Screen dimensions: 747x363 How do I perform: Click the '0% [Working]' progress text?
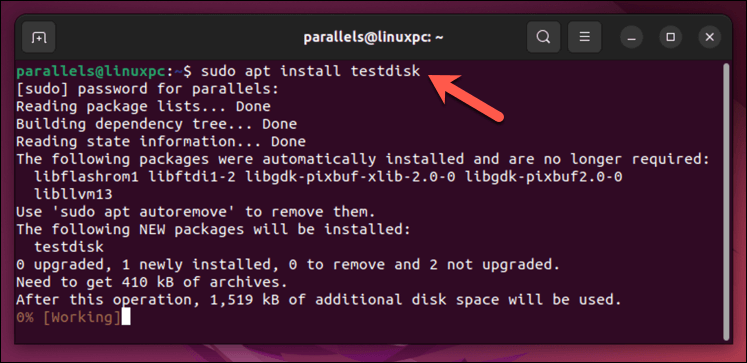point(69,318)
